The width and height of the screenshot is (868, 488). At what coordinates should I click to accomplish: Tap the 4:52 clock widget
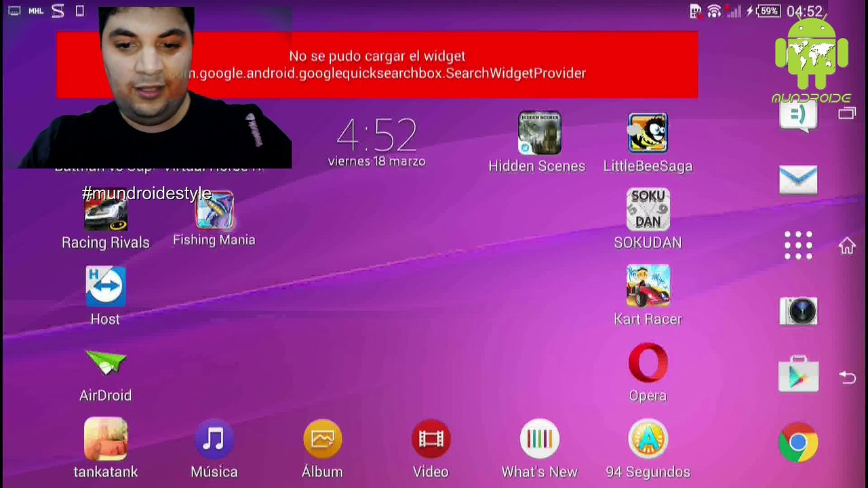(x=376, y=134)
